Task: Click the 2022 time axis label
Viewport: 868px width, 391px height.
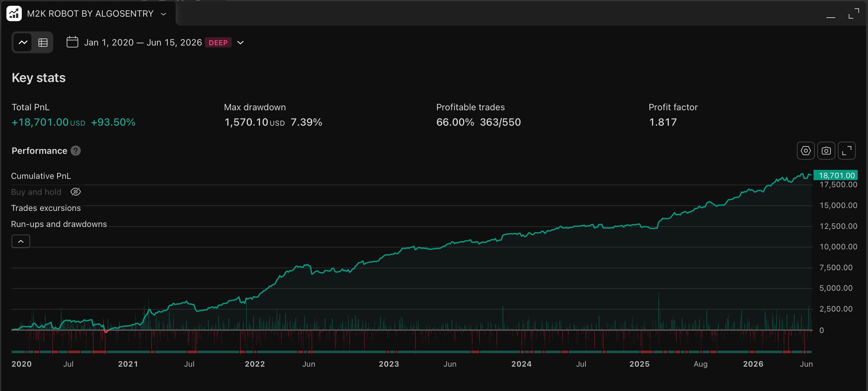Action: pyautogui.click(x=255, y=364)
